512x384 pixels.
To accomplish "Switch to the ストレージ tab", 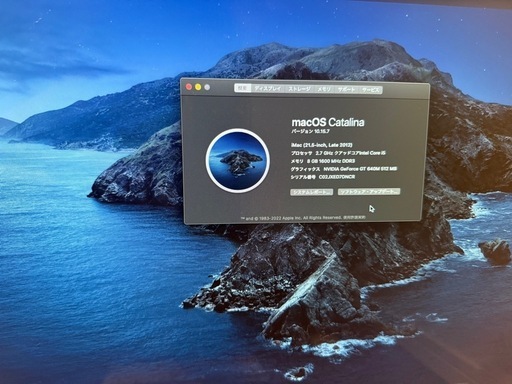I will tap(299, 89).
